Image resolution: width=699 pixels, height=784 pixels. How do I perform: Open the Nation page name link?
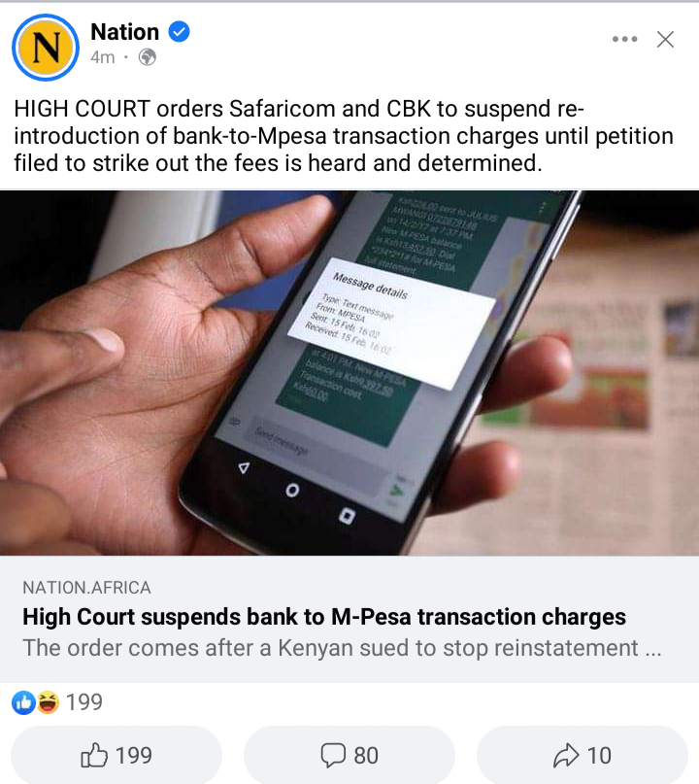coord(125,32)
